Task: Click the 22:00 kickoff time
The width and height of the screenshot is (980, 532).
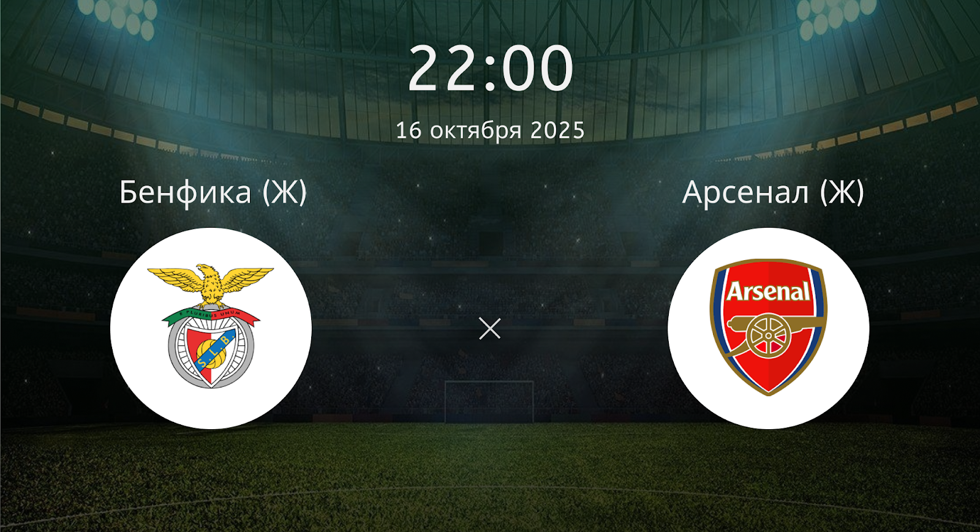Action: (x=490, y=67)
